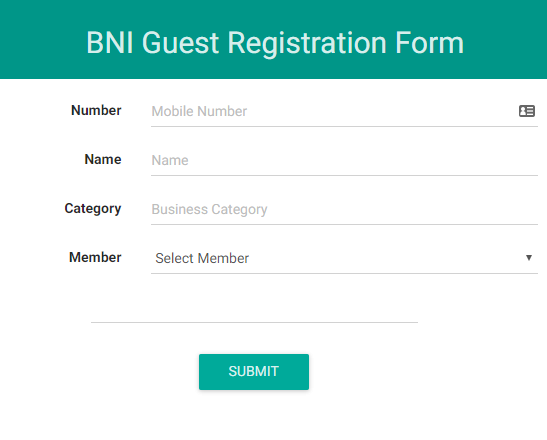Click the 'Select Member' text in combo box

[202, 259]
